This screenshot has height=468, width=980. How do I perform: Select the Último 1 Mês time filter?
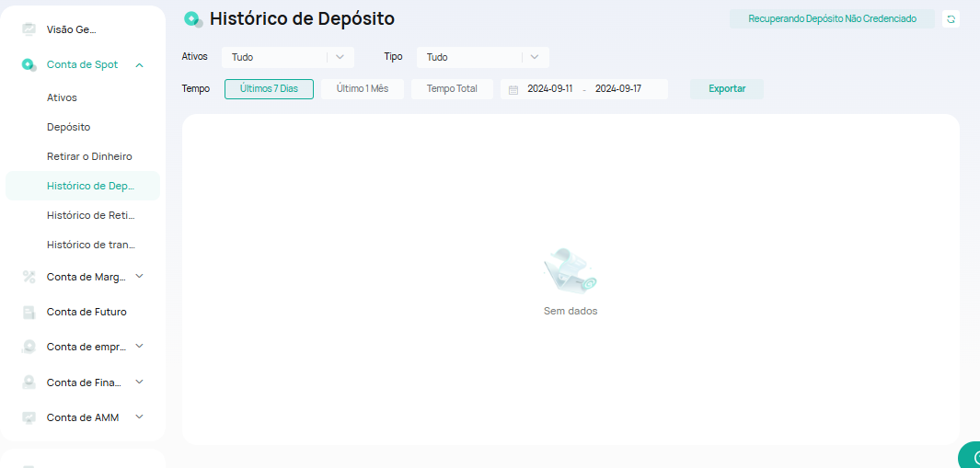(x=362, y=89)
